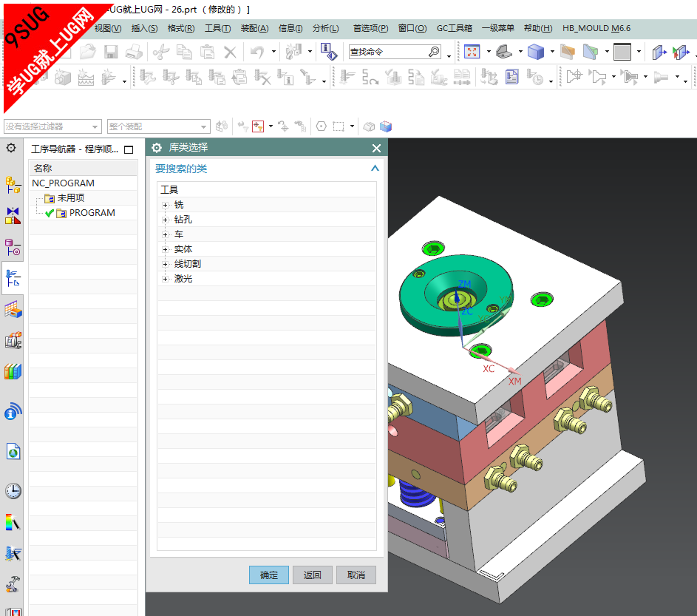Open the HD3D Tools info sidebar icon

tap(13, 412)
